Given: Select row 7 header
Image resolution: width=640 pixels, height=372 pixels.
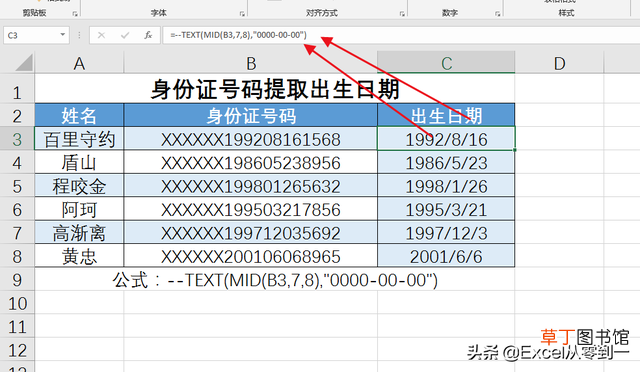Looking at the screenshot, I should (17, 233).
